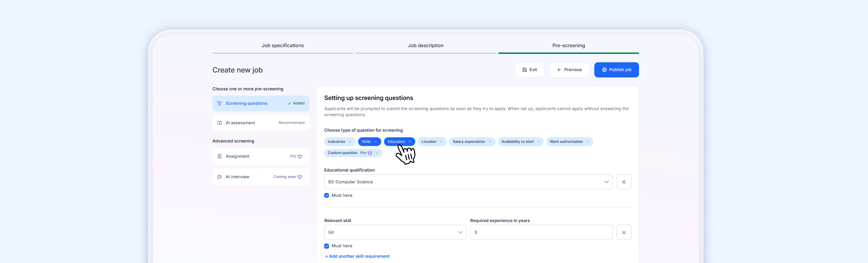Click Add another skill requirement link

[357, 256]
